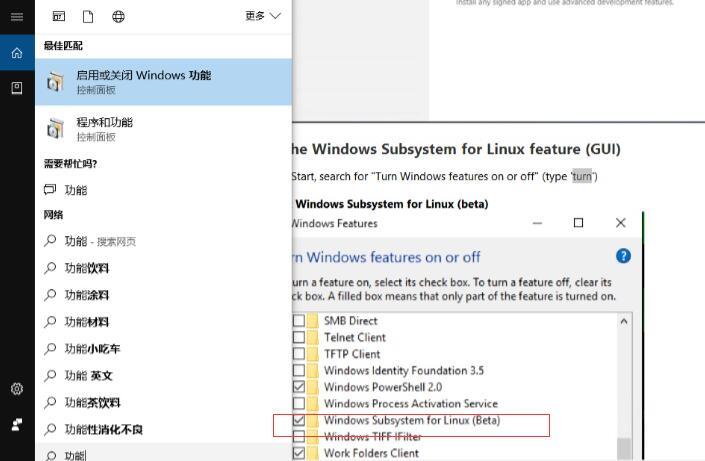The height and width of the screenshot is (461, 705).
Task: Toggle the Windows TIFF IFilter checkbox
Action: 299,436
